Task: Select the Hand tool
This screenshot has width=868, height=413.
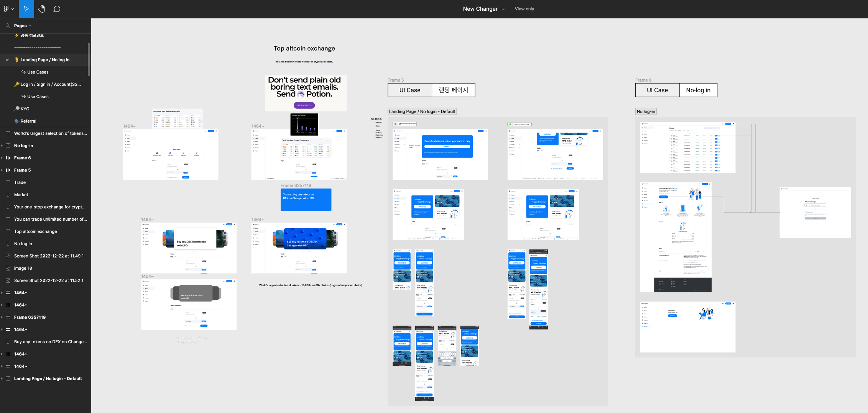Action: pyautogui.click(x=42, y=9)
